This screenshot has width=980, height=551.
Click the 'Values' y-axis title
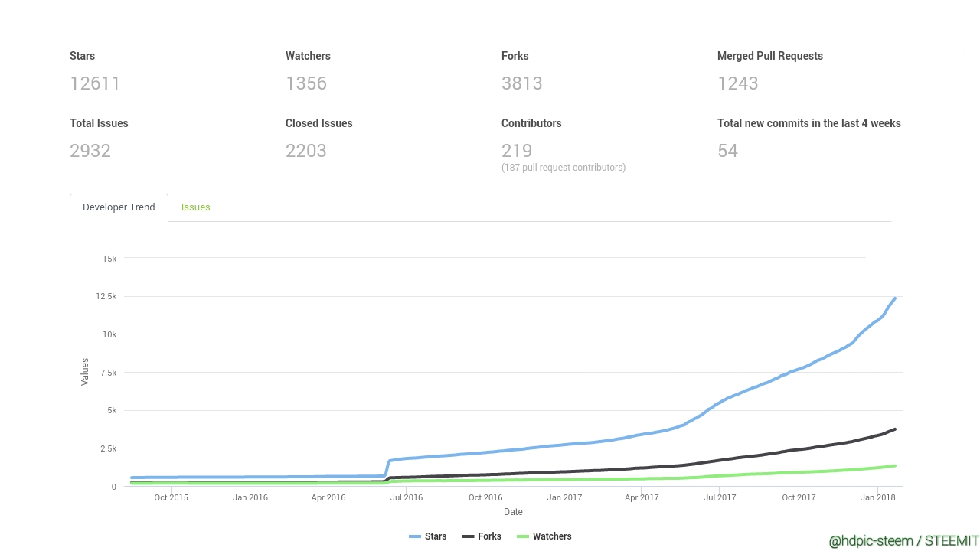[85, 371]
